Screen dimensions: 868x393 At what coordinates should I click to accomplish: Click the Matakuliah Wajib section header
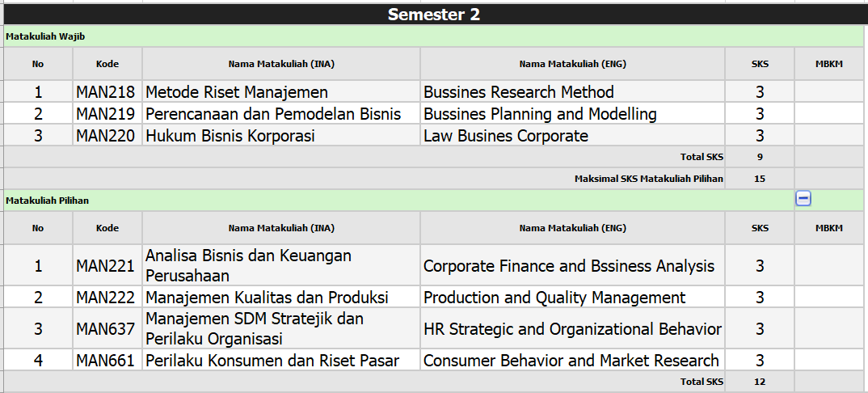click(x=434, y=36)
